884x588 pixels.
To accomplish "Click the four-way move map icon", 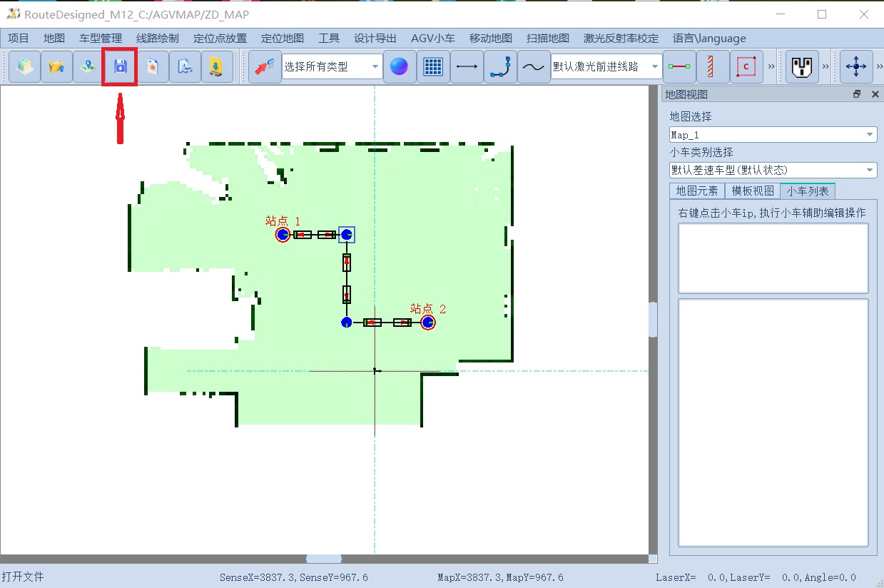I will [x=856, y=67].
